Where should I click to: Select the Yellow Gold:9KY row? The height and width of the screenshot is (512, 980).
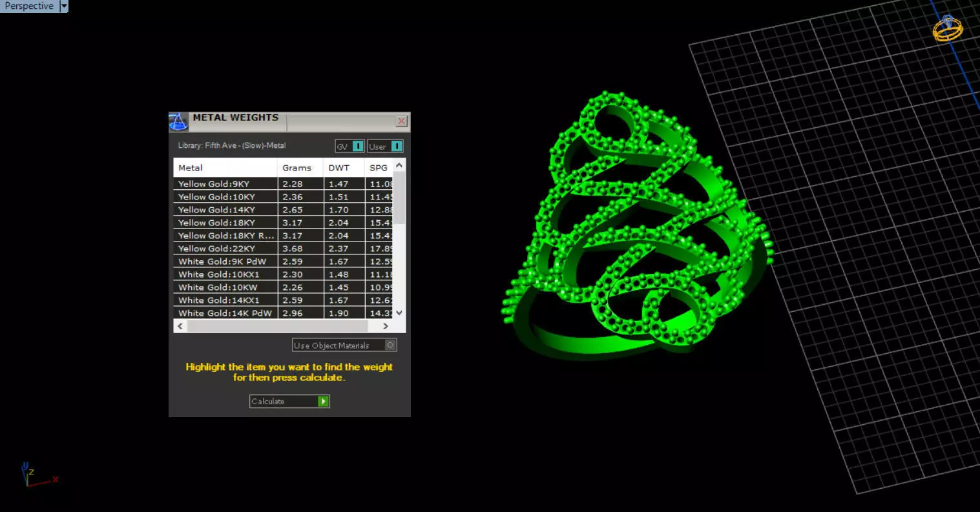(283, 184)
